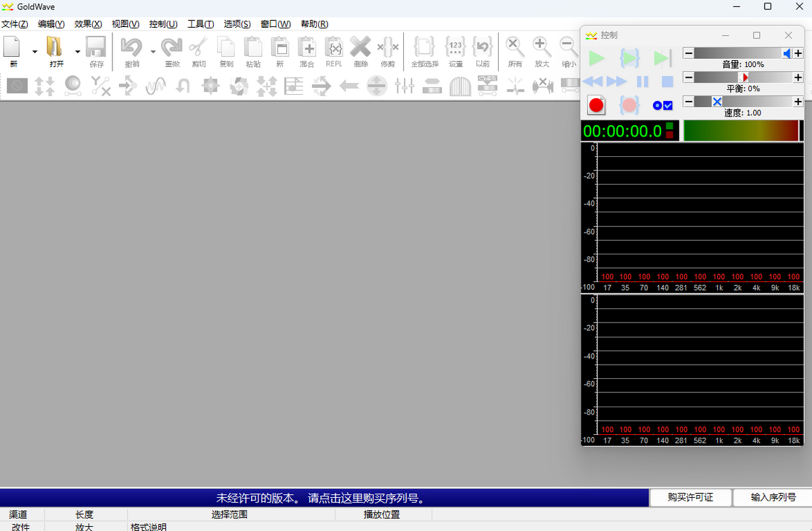
Task: Click the 新 (New file) toolbar icon
Action: coord(13,47)
